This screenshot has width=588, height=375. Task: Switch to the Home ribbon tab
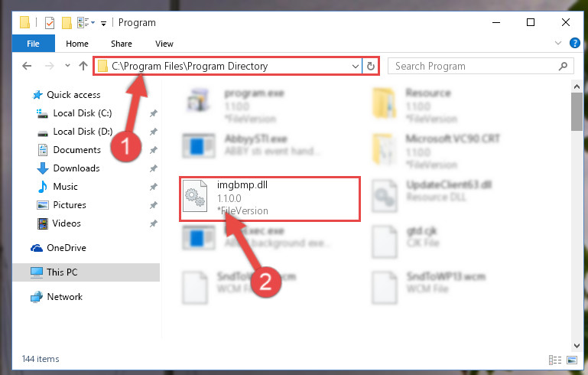click(x=77, y=44)
